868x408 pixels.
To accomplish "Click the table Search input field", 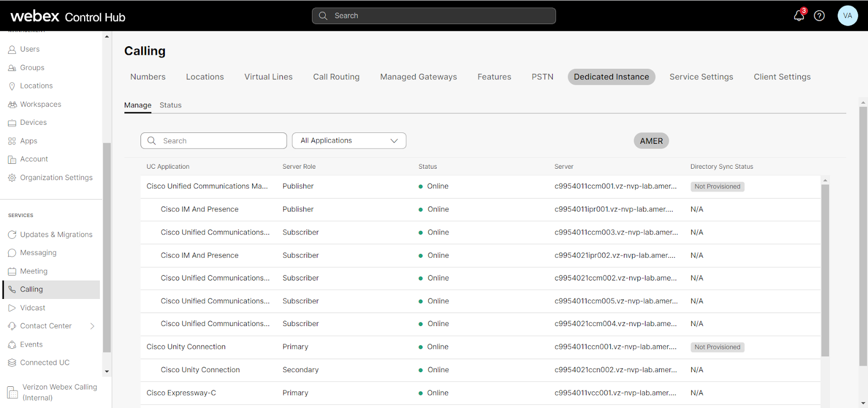I will tap(214, 141).
